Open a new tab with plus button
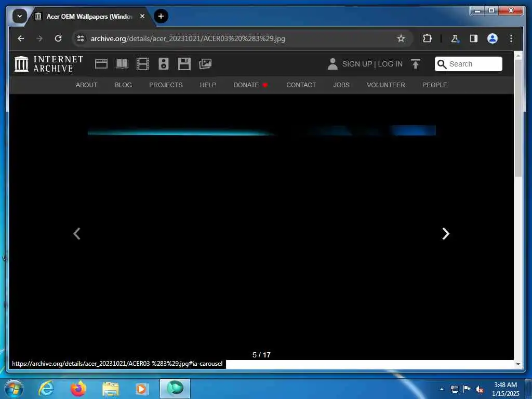The height and width of the screenshot is (399, 532). [x=161, y=16]
